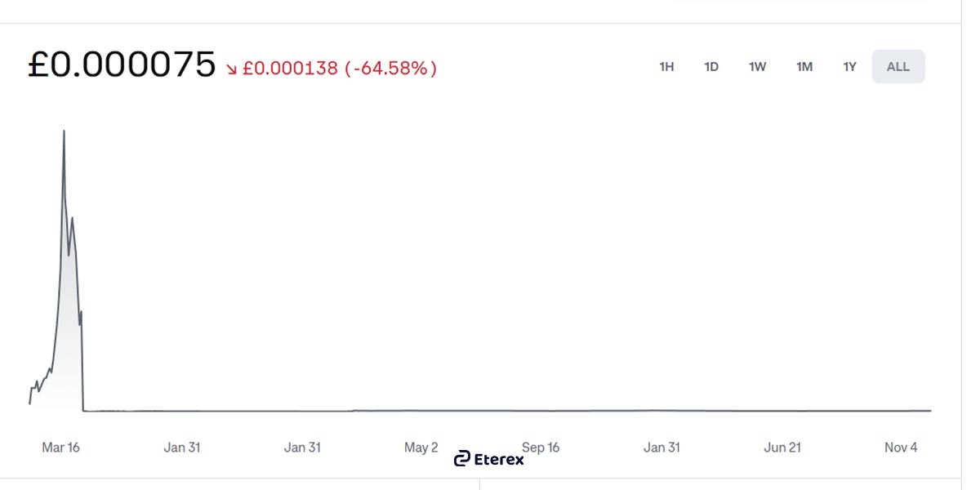Image resolution: width=980 pixels, height=490 pixels.
Task: Show the 1M price history
Action: [x=804, y=67]
